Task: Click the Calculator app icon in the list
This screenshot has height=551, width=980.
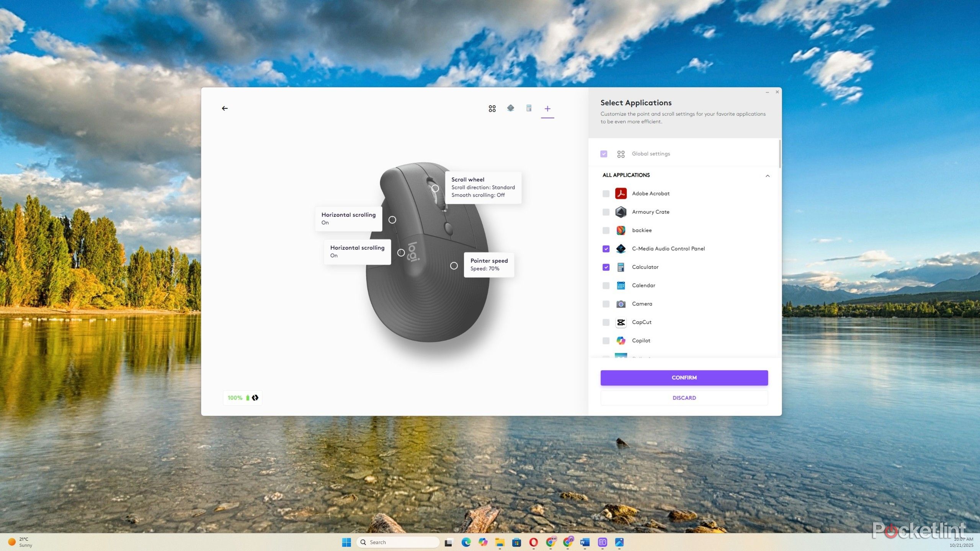Action: point(621,267)
